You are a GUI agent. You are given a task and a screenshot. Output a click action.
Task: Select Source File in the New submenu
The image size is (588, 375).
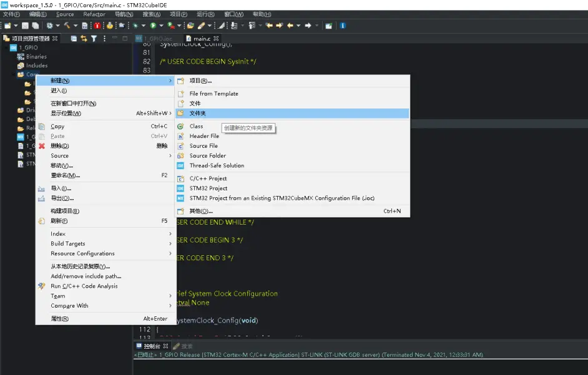pos(293,146)
